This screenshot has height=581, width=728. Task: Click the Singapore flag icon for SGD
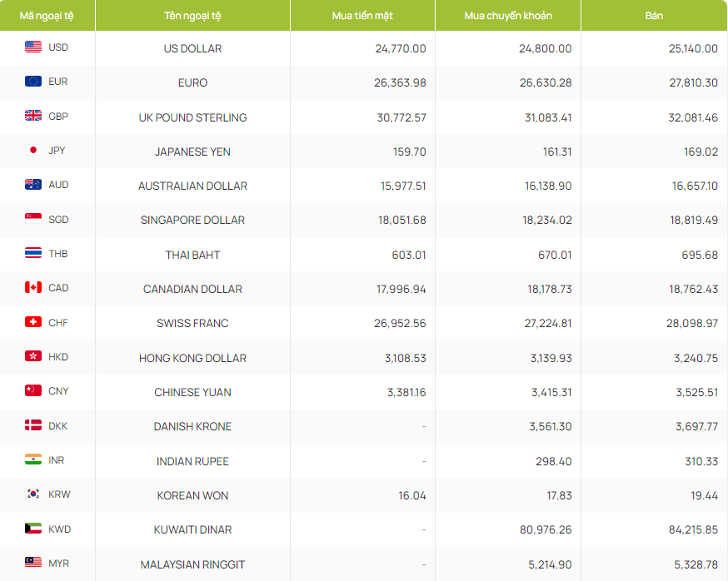point(33,220)
